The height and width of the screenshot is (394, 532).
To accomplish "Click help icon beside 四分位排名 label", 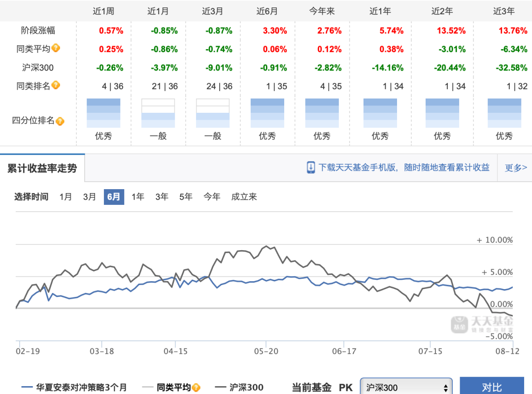I will point(60,121).
